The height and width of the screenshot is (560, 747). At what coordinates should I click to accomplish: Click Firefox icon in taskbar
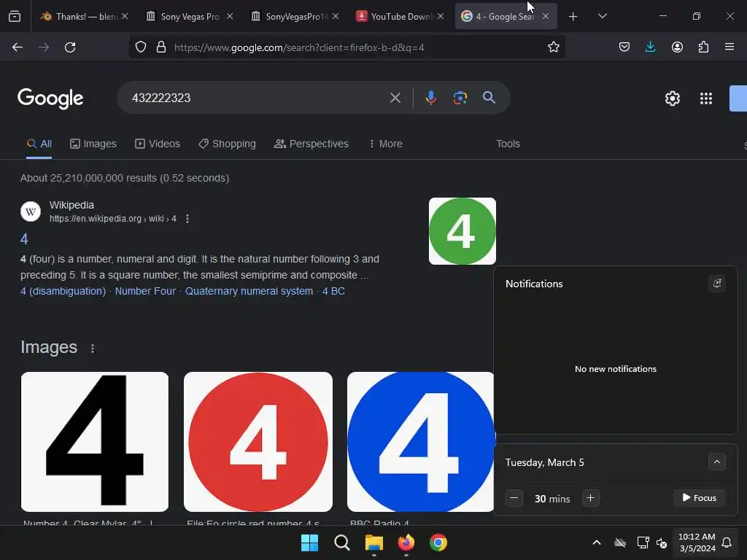406,542
